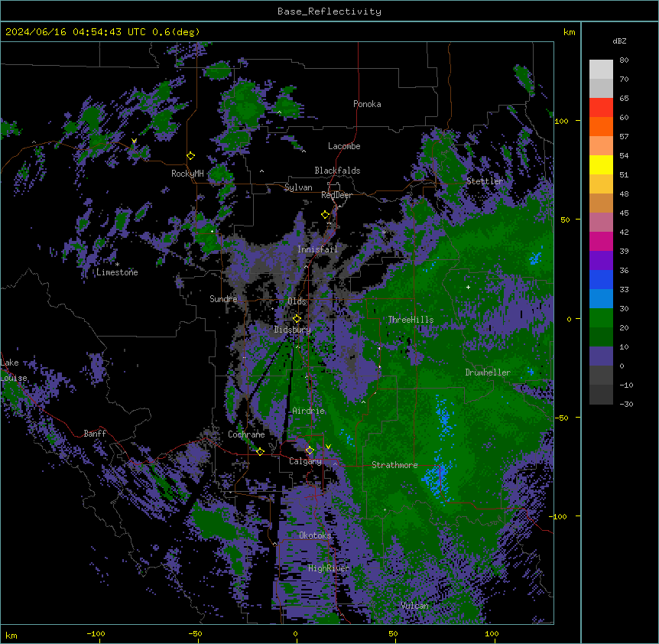Pick the magenta swatch between 42 and 39 dBZ

[x=601, y=241]
